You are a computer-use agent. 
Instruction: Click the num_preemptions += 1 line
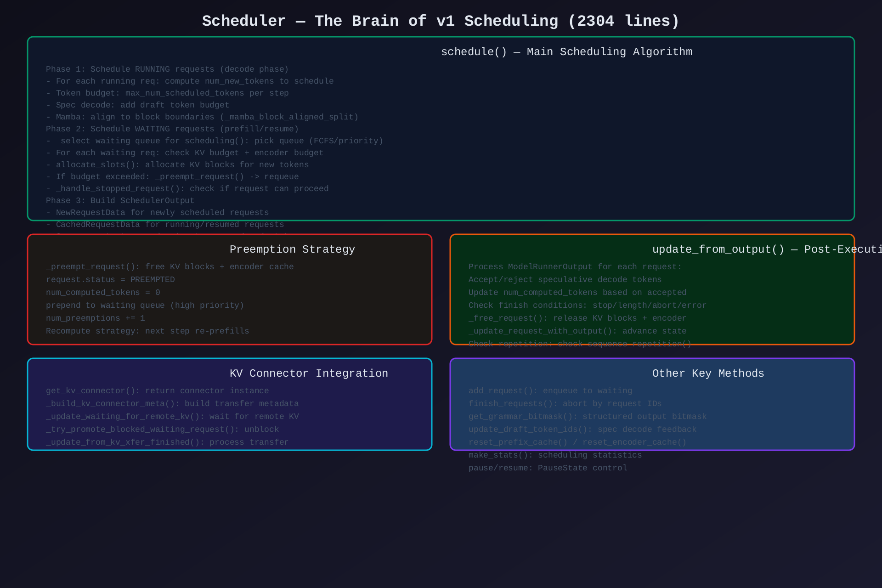[x=96, y=318]
